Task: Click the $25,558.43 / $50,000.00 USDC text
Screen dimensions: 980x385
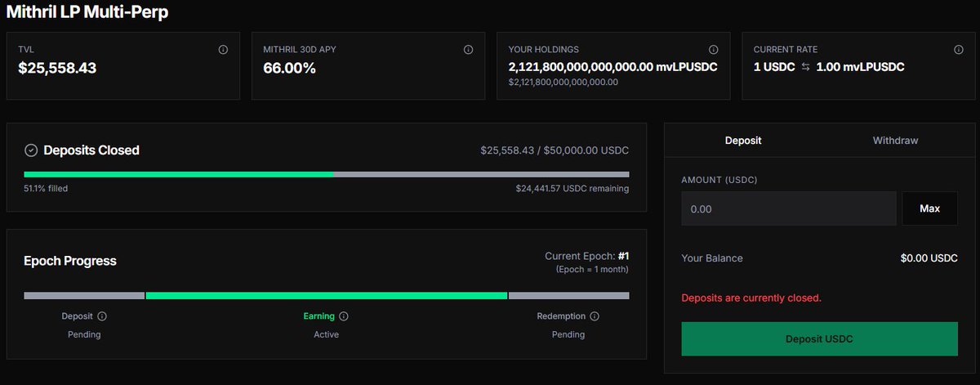Action: click(x=555, y=151)
